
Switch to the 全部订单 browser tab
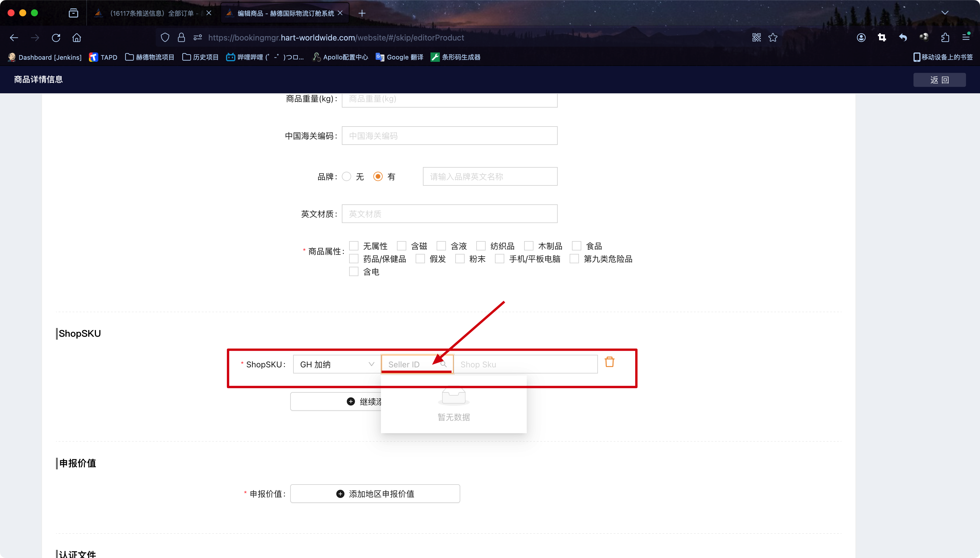[x=151, y=13]
